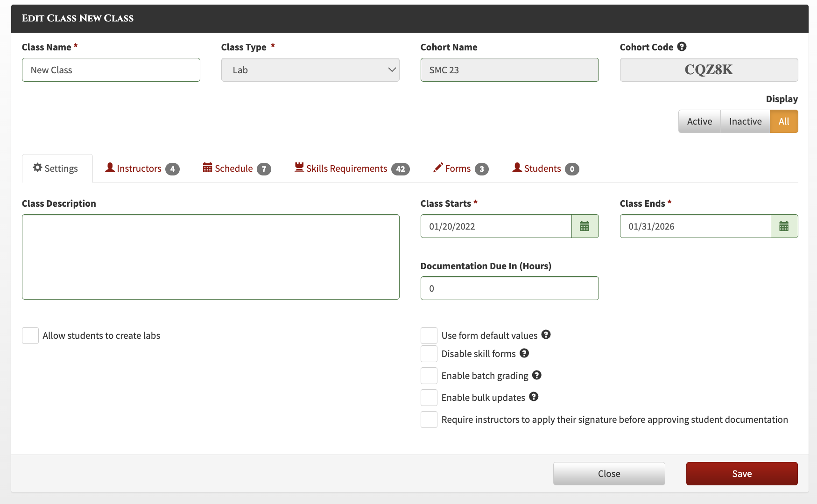Click the Cohort Code help icon

[682, 47]
